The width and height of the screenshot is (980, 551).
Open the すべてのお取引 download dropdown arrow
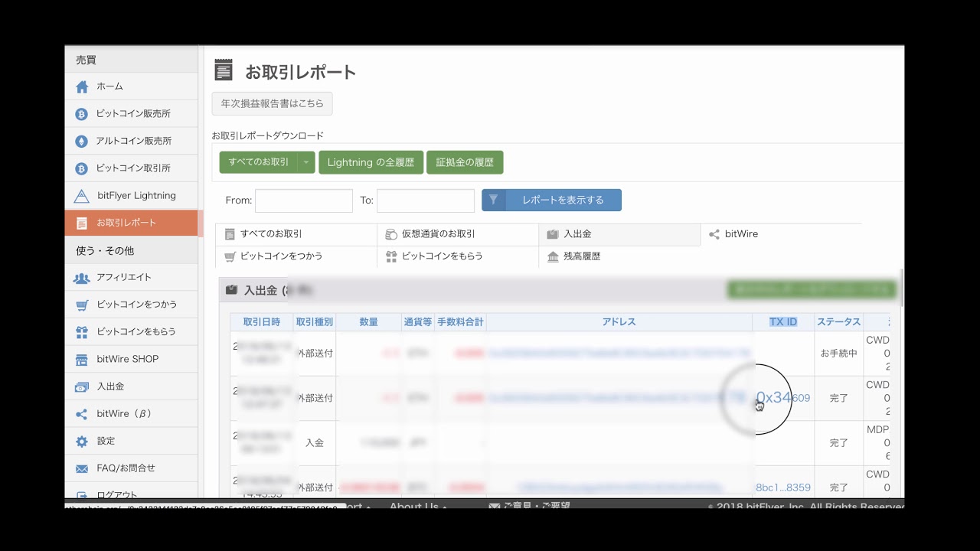[306, 162]
